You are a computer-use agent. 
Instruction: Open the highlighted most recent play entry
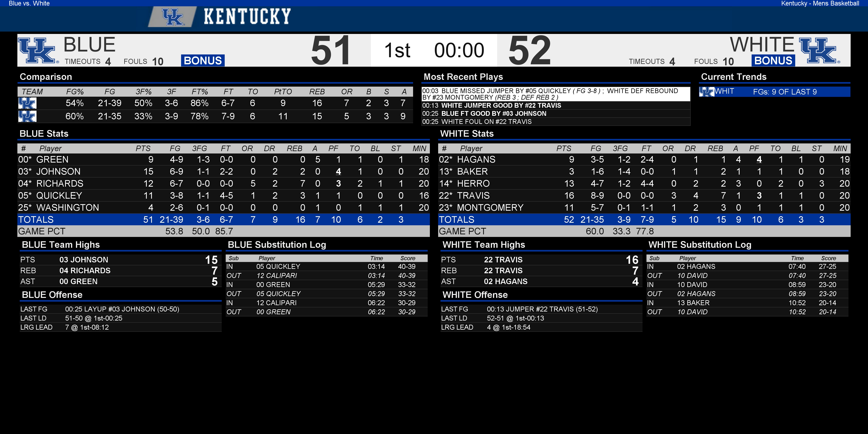click(x=556, y=94)
